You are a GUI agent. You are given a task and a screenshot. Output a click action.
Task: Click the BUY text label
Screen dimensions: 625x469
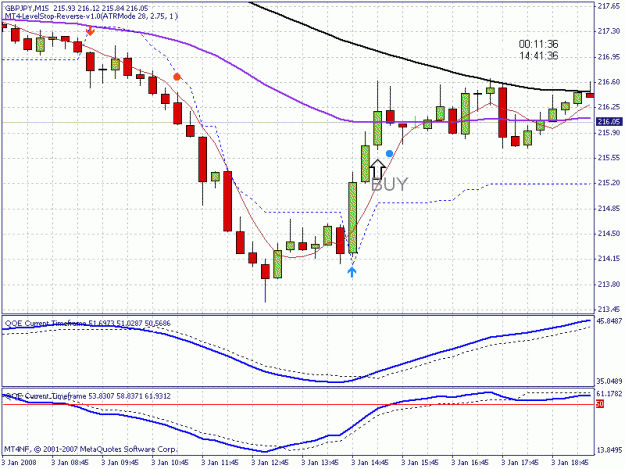coord(389,185)
